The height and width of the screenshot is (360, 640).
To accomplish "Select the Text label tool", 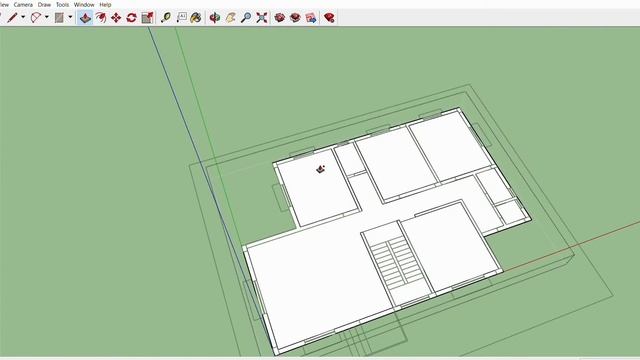I will click(x=182, y=18).
